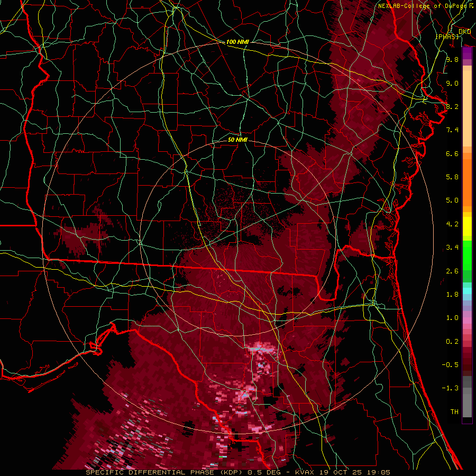The image size is (476, 476).
Task: Click the DKD label above the scale
Action: click(464, 32)
